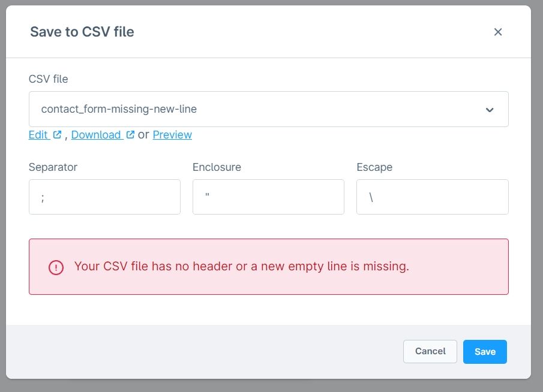Click the Save to CSV file title
The image size is (543, 392).
(x=82, y=32)
